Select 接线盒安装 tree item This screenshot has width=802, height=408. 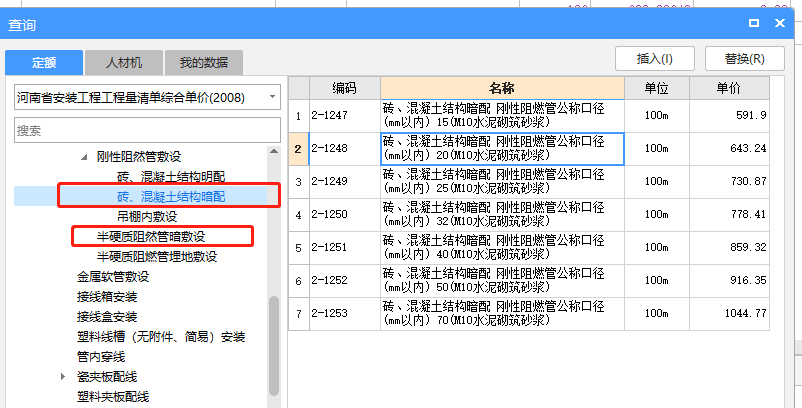coord(107,317)
